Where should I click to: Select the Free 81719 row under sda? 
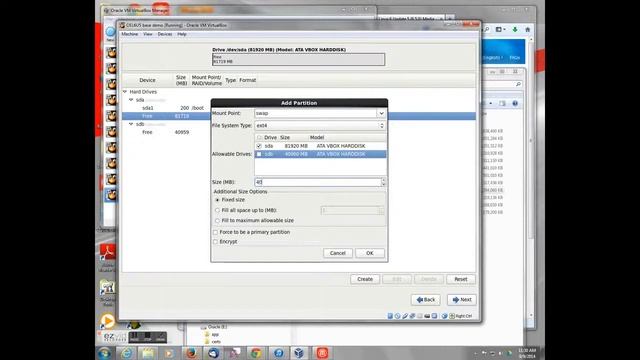click(299, 116)
